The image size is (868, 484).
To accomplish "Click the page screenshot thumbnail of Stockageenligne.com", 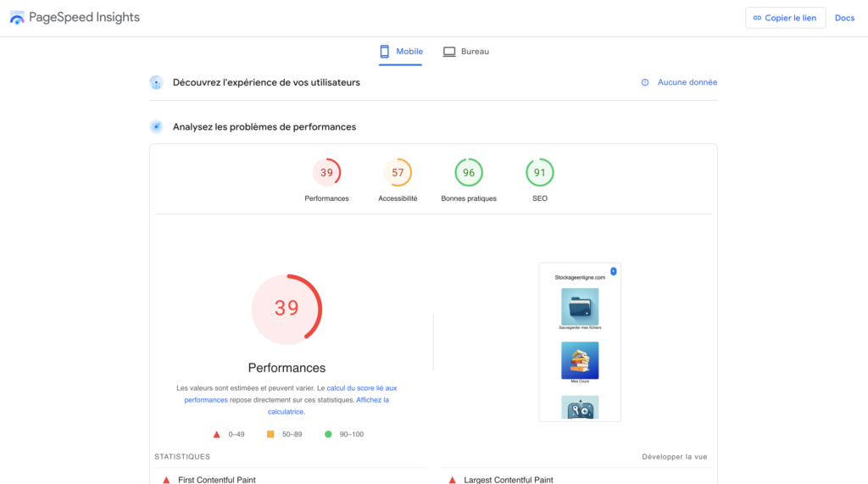I will 580,342.
